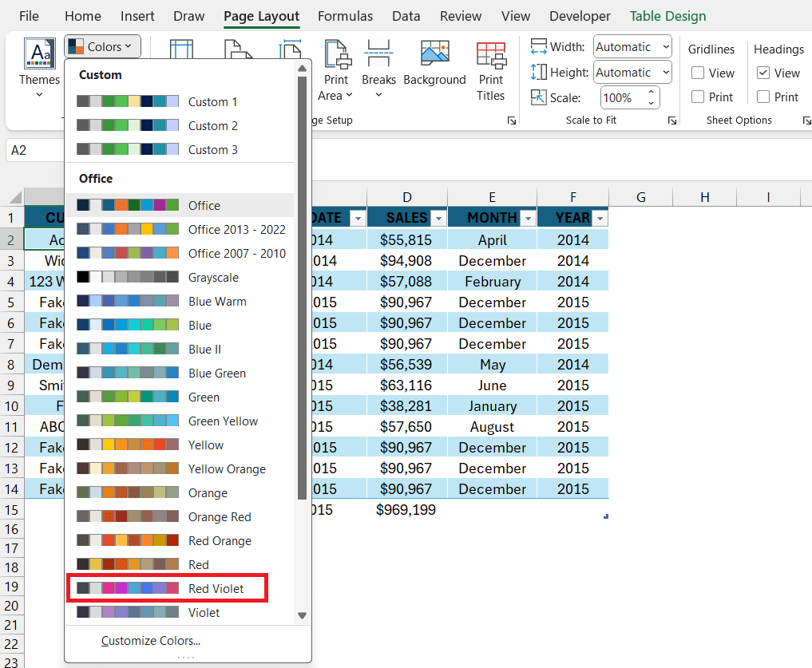Open the Colors menu button
The width and height of the screenshot is (812, 668).
101,46
